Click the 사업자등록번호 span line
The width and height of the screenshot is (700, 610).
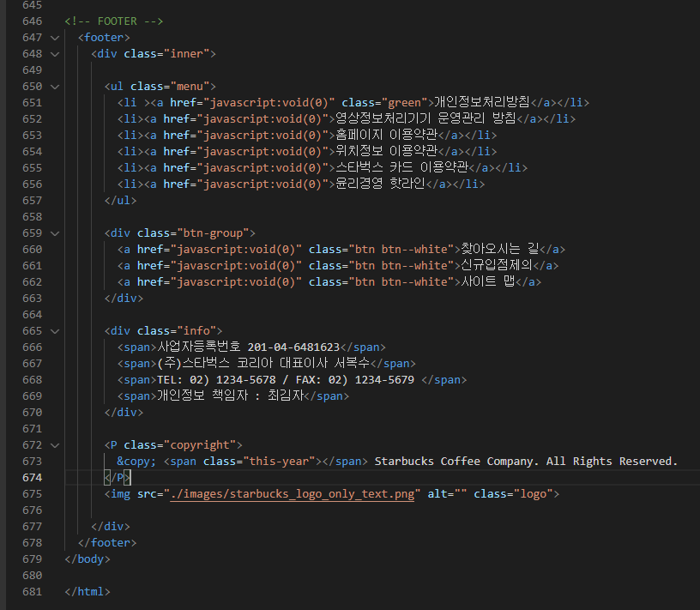251,347
